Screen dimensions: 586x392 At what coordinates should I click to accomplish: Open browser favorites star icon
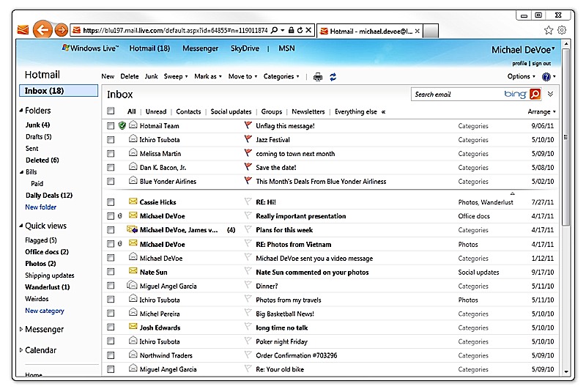tap(548, 30)
